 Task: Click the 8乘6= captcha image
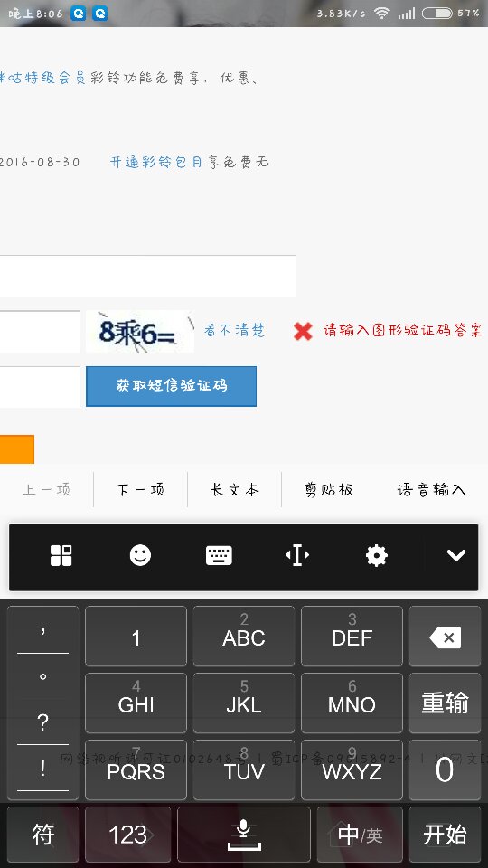[140, 332]
